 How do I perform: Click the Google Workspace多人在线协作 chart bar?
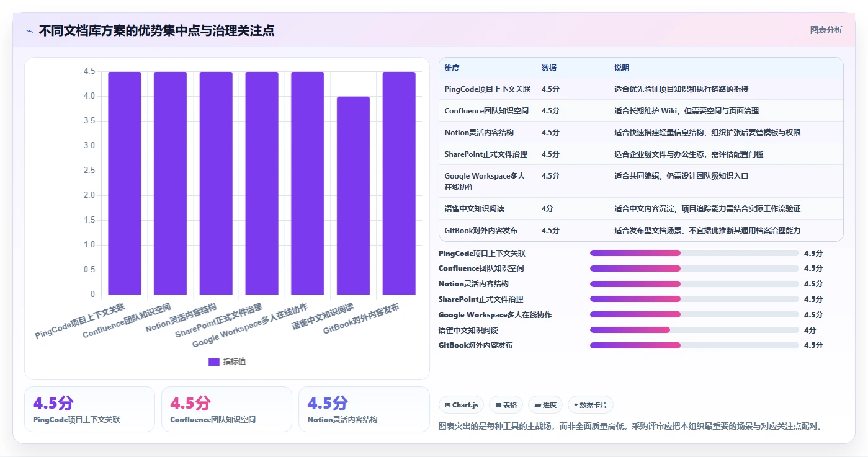308,183
